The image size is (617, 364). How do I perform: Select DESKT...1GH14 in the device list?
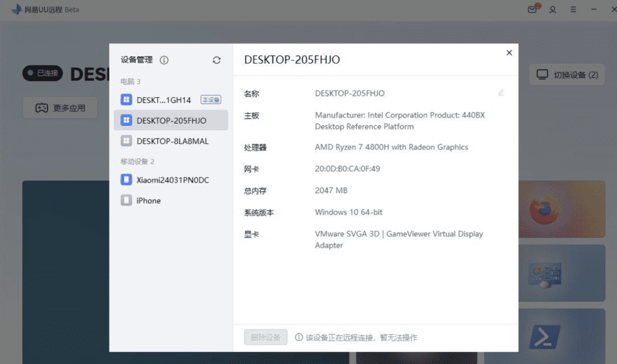click(171, 99)
